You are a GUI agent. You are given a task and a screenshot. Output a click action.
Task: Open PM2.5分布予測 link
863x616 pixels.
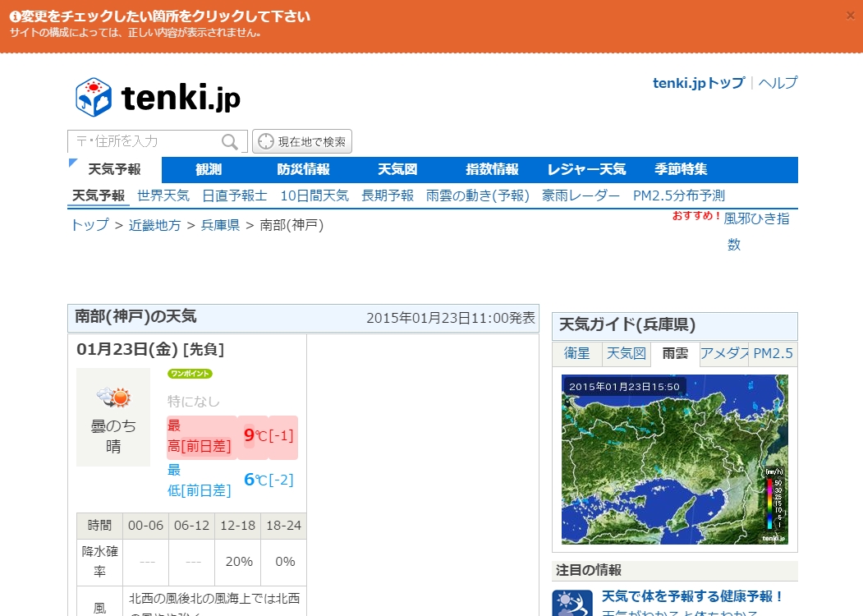point(678,196)
